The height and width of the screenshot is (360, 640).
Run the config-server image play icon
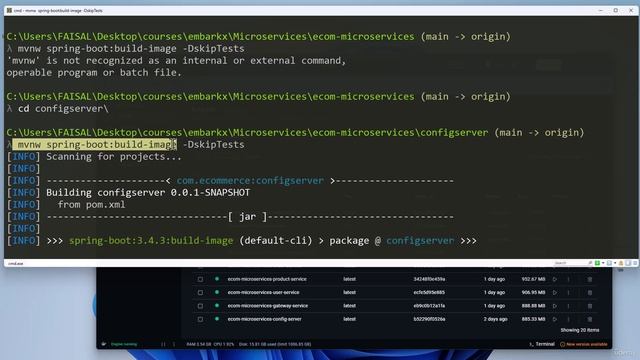[554, 319]
